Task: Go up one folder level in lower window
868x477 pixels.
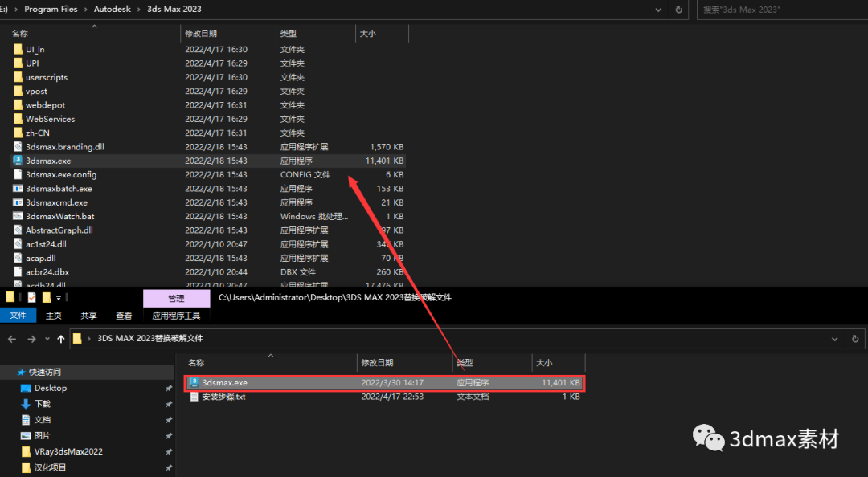Action: click(x=60, y=339)
